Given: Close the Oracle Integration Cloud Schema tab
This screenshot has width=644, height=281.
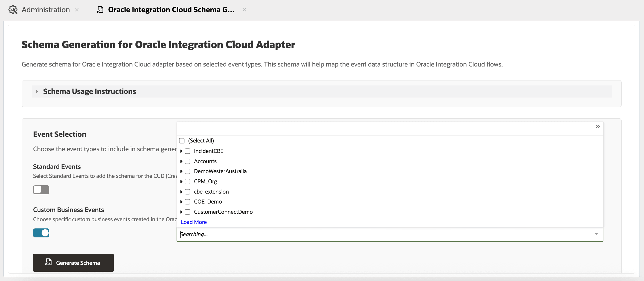Looking at the screenshot, I should pos(244,10).
